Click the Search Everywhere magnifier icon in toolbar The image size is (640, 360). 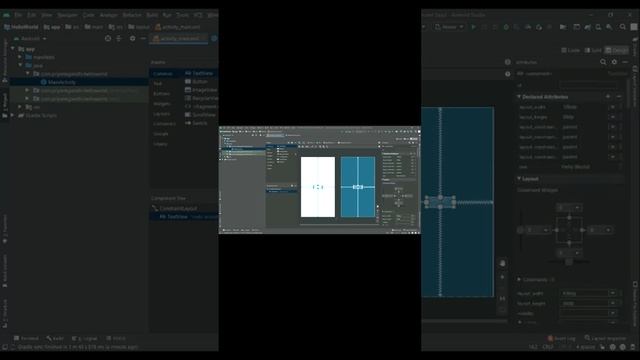[622, 27]
